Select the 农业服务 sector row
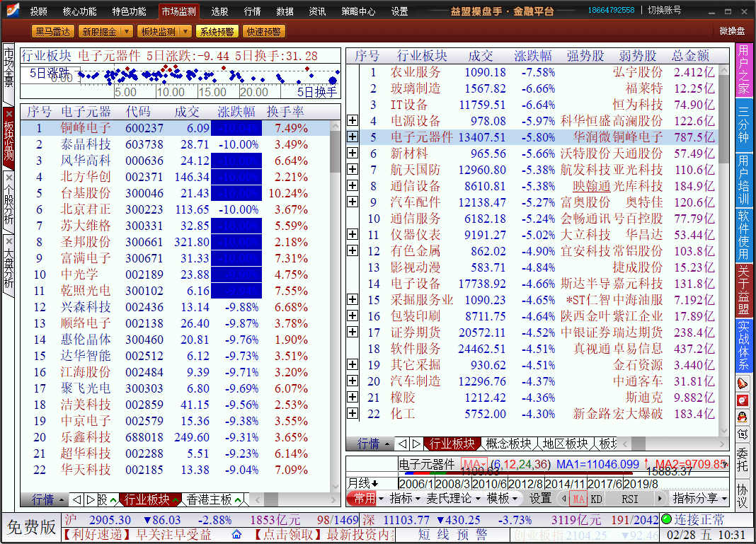 [532, 72]
